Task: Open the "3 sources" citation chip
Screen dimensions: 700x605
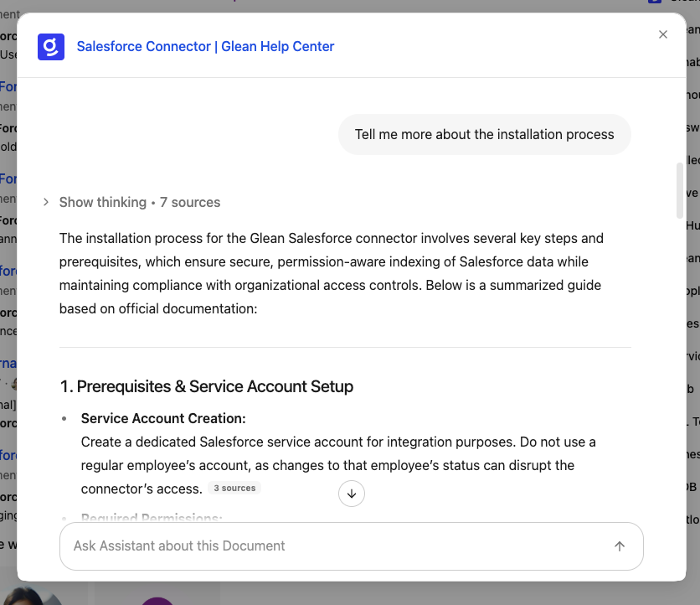Action: (234, 489)
